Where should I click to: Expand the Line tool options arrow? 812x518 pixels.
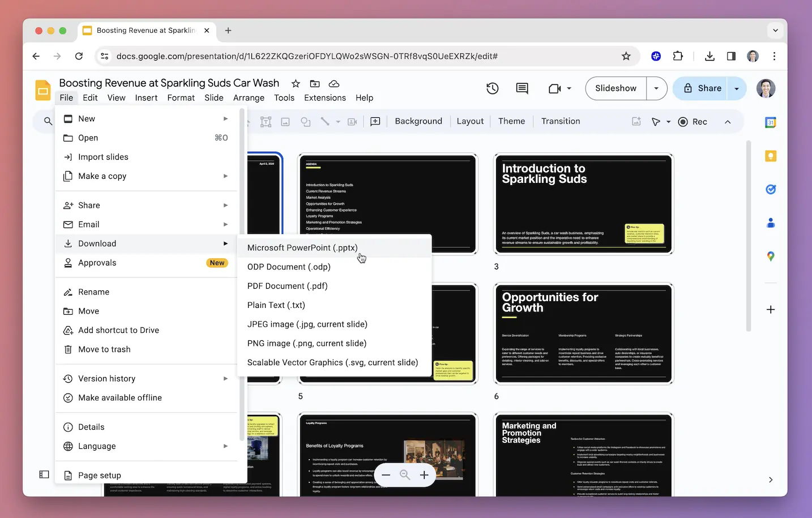click(x=338, y=121)
